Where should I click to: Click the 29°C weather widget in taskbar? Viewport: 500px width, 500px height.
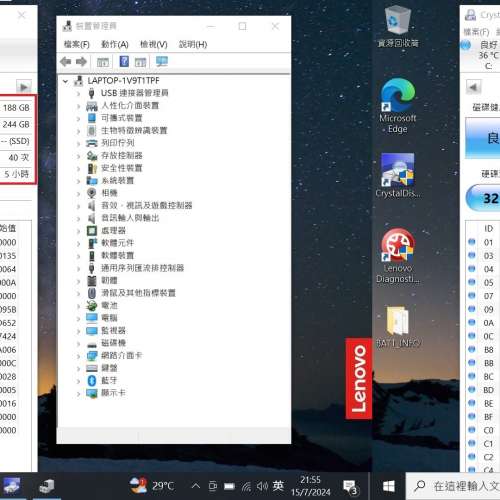(x=152, y=486)
